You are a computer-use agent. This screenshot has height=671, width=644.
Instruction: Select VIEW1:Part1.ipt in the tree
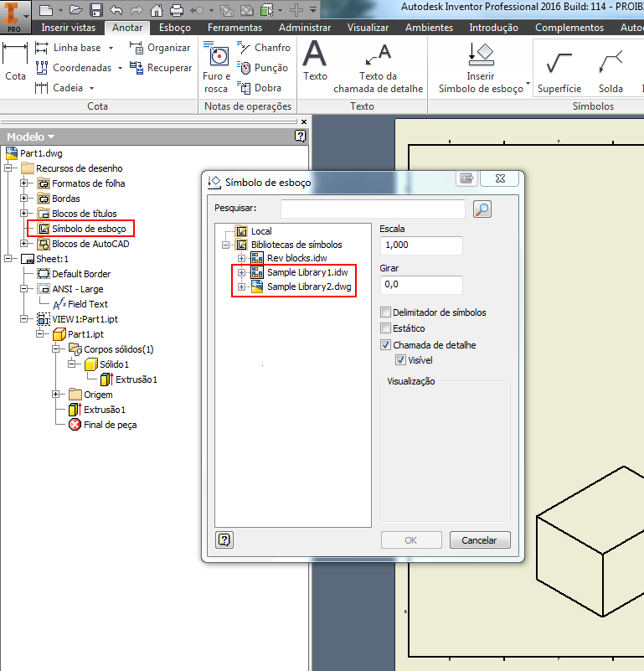85,319
